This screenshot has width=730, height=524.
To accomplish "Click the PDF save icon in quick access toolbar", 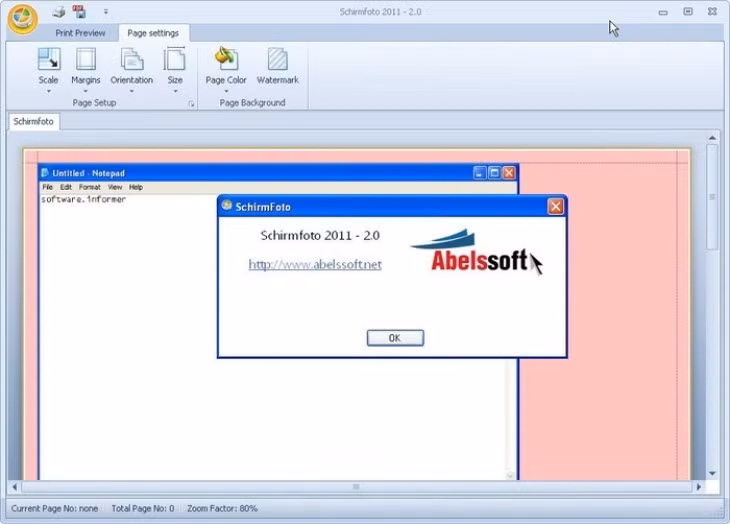I will pos(79,12).
